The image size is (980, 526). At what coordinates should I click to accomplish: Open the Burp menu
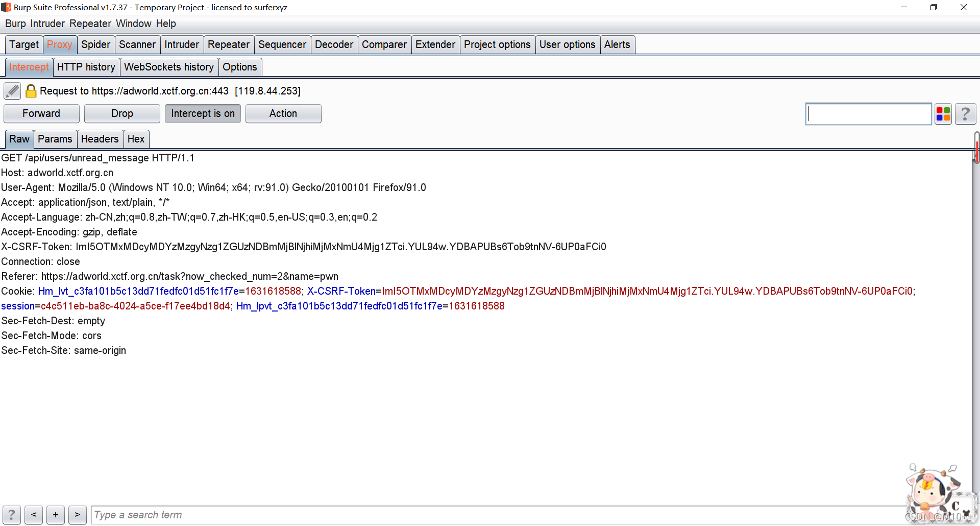[x=15, y=23]
